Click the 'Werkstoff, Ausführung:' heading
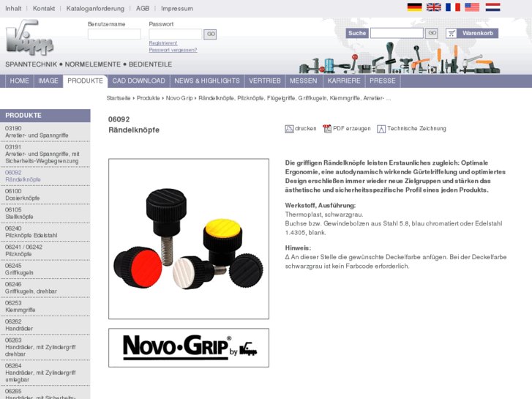Screen dimensions: 532x399 click(x=321, y=206)
